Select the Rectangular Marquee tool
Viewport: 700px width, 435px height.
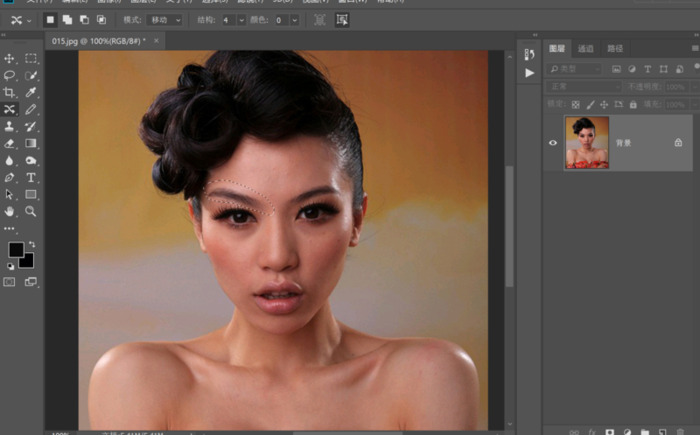click(31, 59)
